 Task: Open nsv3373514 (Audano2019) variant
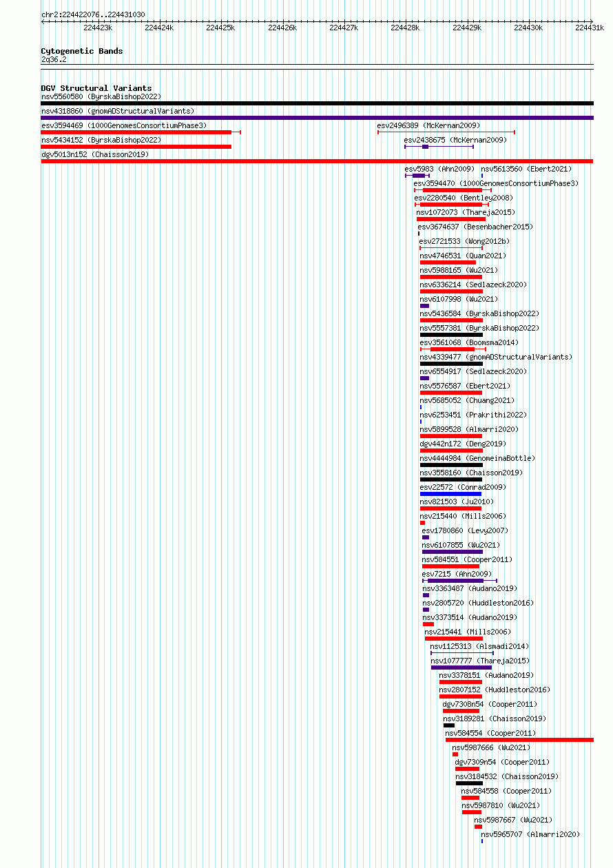click(470, 617)
